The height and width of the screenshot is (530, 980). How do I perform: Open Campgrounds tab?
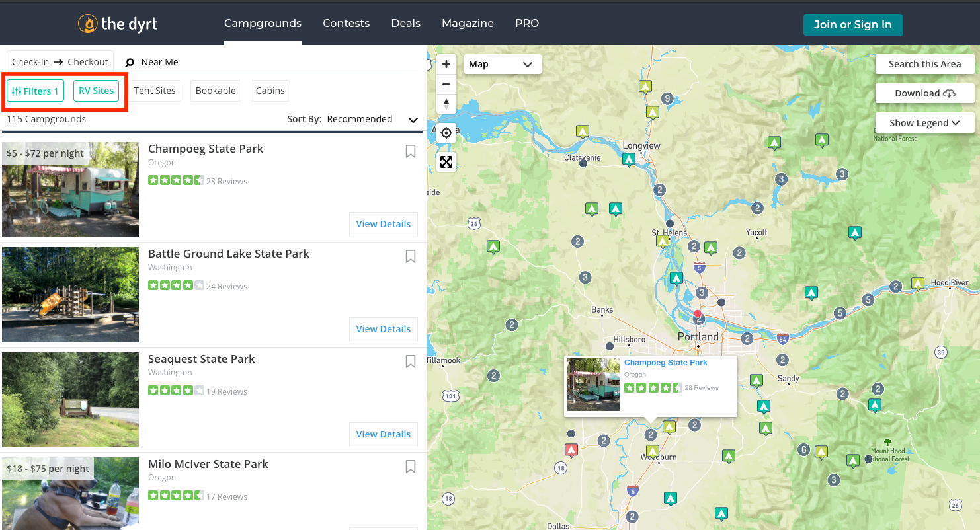pos(263,23)
